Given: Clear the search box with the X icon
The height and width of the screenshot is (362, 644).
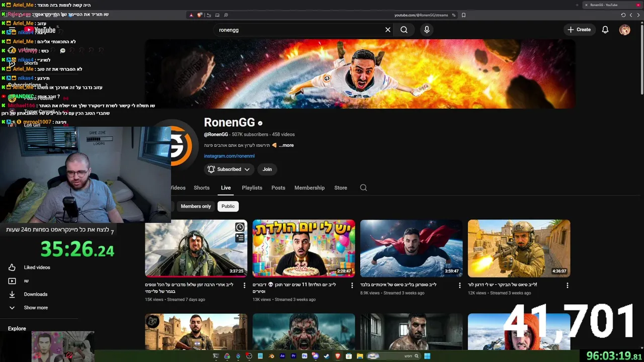Looking at the screenshot, I should tap(388, 30).
